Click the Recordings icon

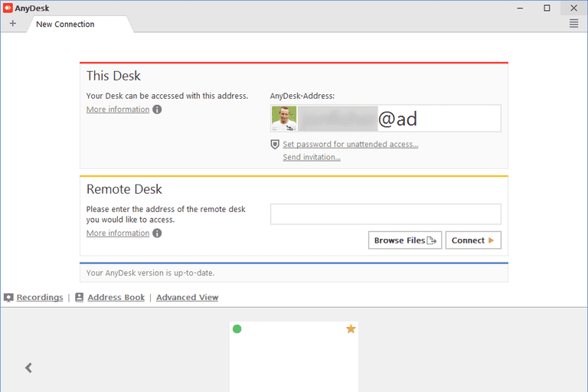click(x=8, y=298)
